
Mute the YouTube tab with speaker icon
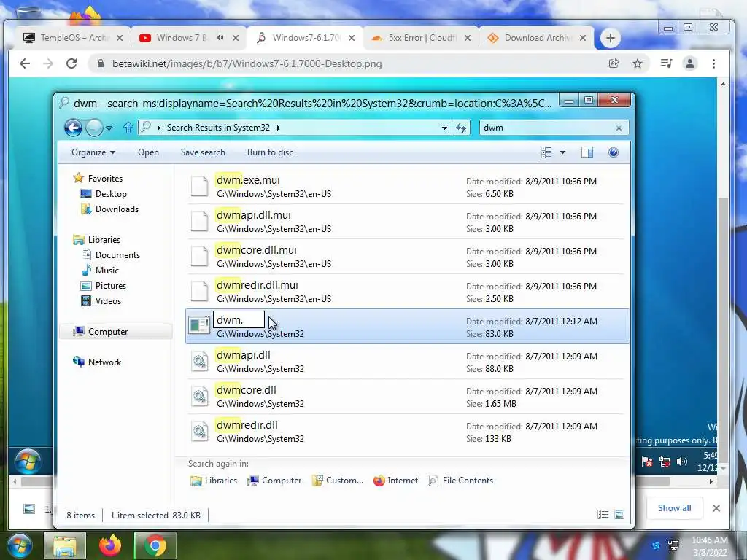click(x=220, y=38)
